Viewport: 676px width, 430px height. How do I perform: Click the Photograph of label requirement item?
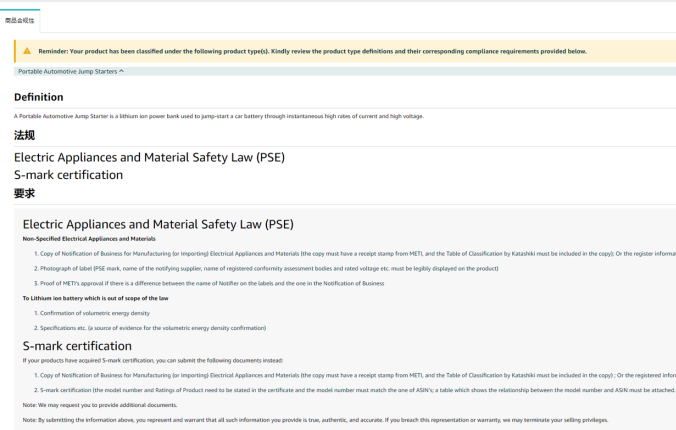tap(266, 268)
